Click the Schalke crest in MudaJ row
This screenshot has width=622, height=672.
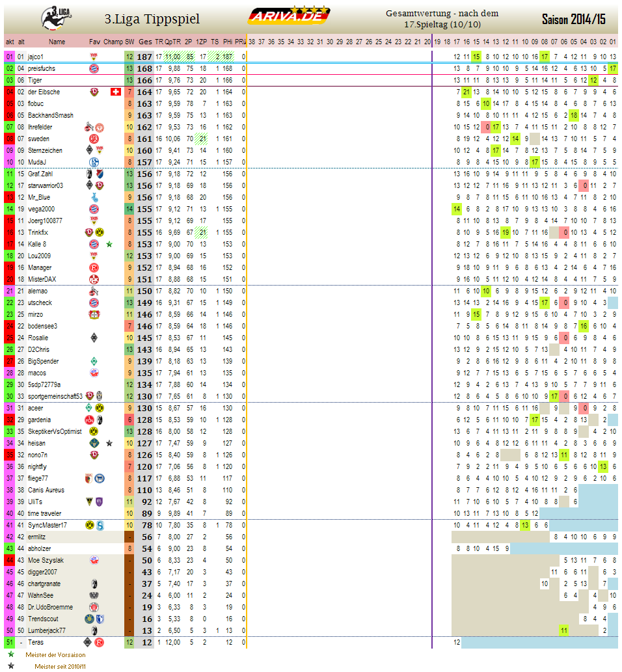[94, 162]
